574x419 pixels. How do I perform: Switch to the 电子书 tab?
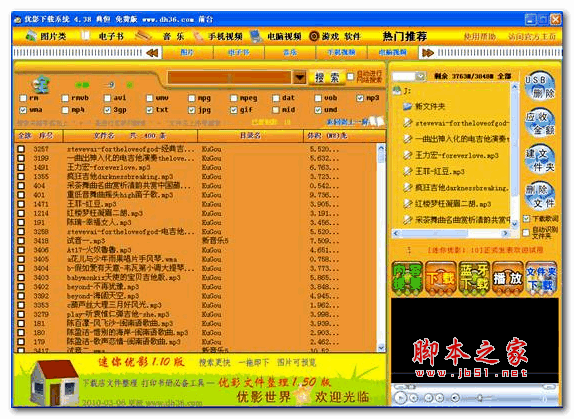click(239, 53)
